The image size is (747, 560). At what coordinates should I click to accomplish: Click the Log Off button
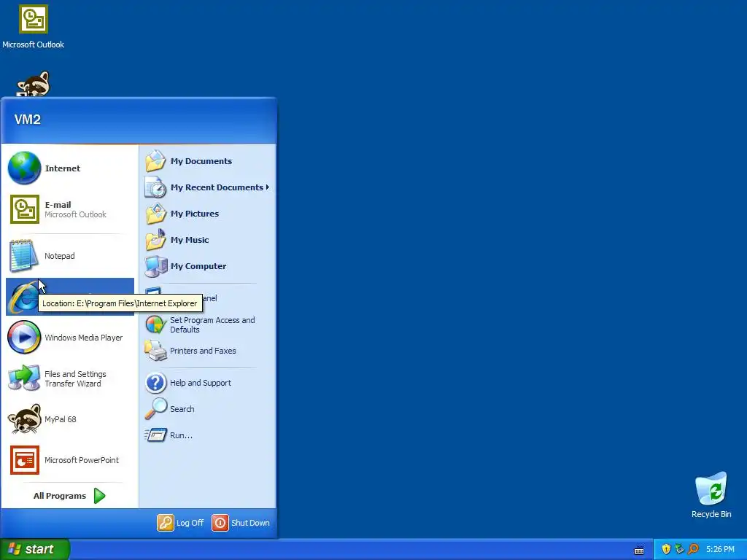[181, 523]
